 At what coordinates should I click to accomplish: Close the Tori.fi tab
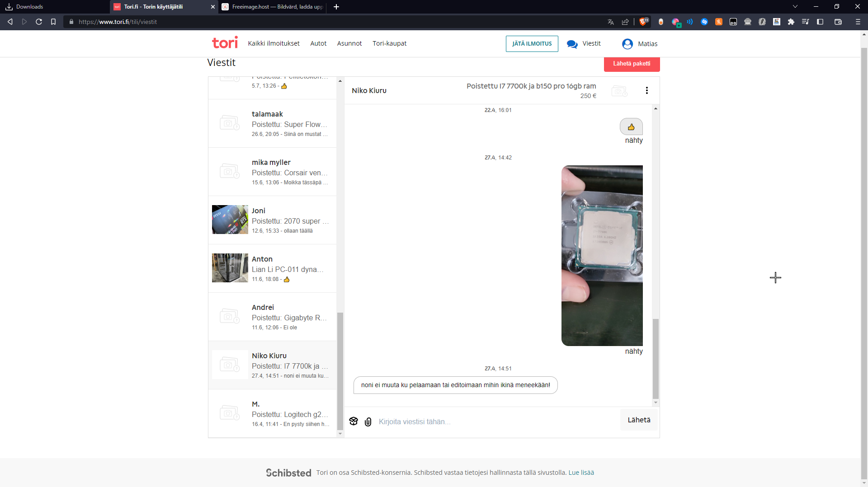pos(213,7)
